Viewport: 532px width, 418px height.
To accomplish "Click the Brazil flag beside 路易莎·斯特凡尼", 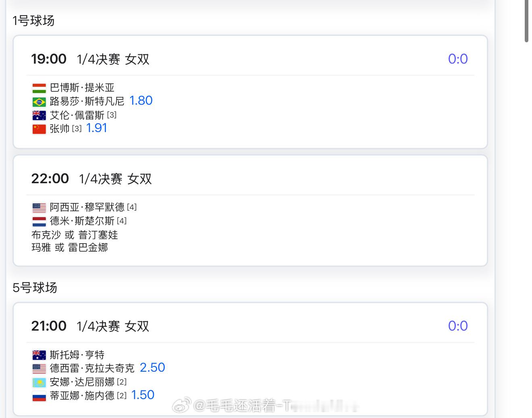I will 39,101.
